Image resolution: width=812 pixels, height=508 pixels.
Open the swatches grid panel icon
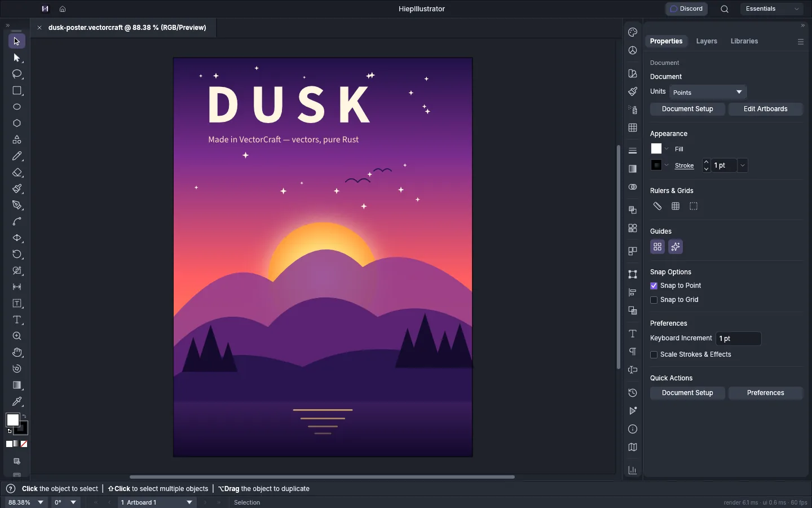click(x=633, y=128)
